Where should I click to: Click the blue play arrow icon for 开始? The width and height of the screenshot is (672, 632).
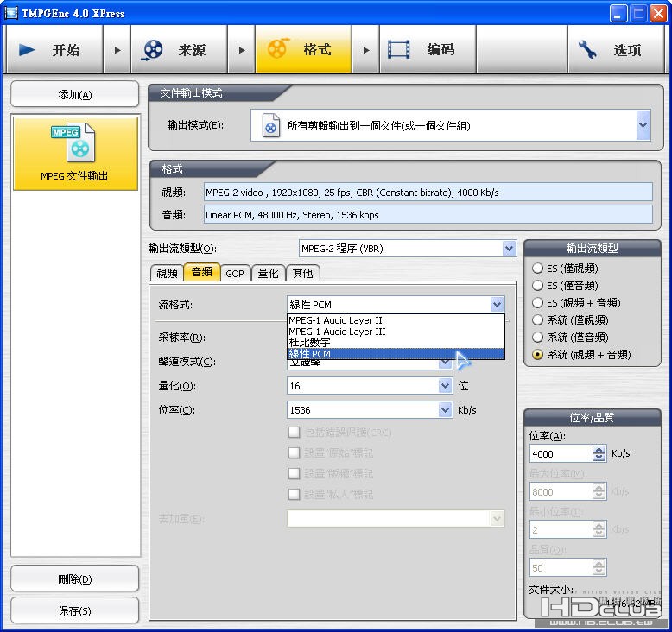click(27, 50)
